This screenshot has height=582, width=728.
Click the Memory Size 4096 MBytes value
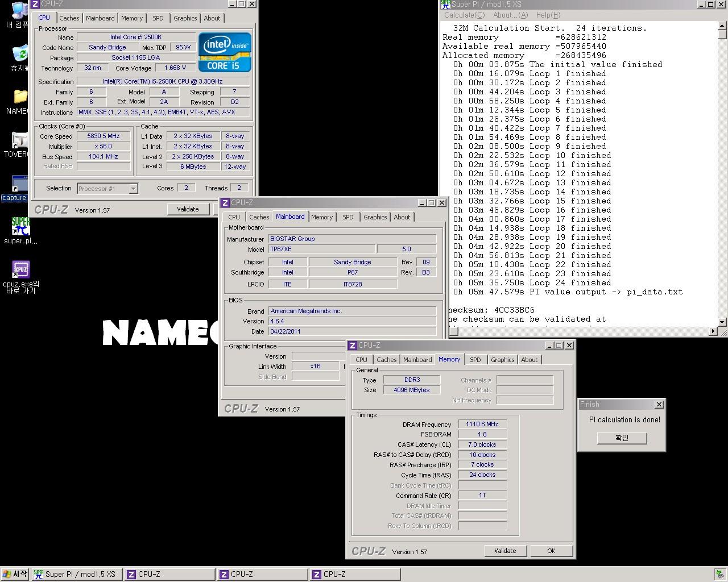point(412,390)
